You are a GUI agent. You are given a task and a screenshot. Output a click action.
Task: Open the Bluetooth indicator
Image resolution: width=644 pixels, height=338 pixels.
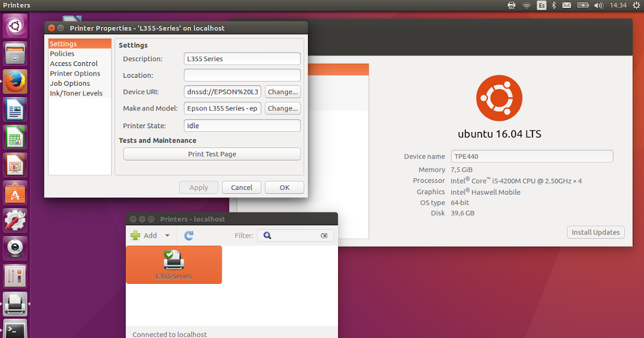click(554, 5)
